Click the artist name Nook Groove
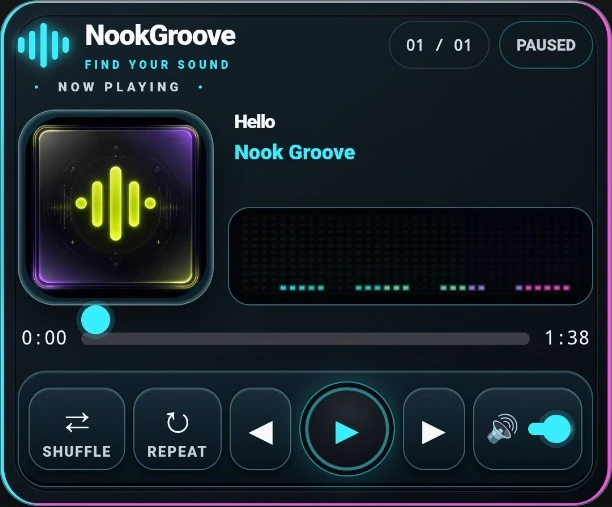The height and width of the screenshot is (507, 612). [295, 152]
